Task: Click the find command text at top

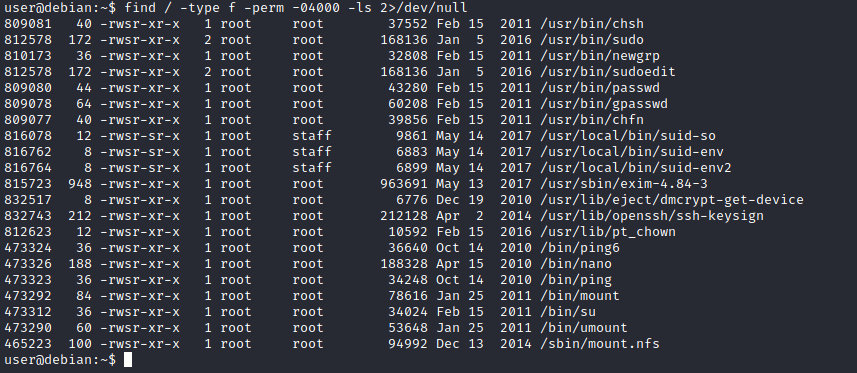Action: (296, 8)
